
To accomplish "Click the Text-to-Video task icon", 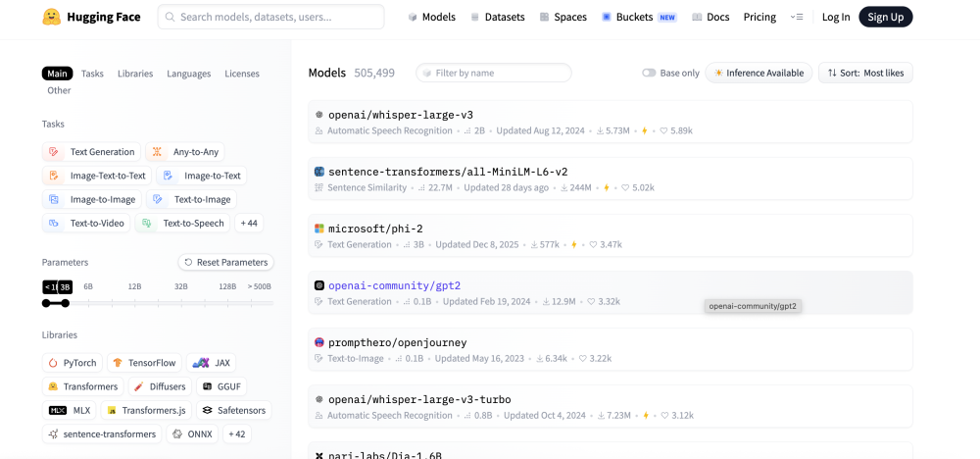I will coord(54,223).
